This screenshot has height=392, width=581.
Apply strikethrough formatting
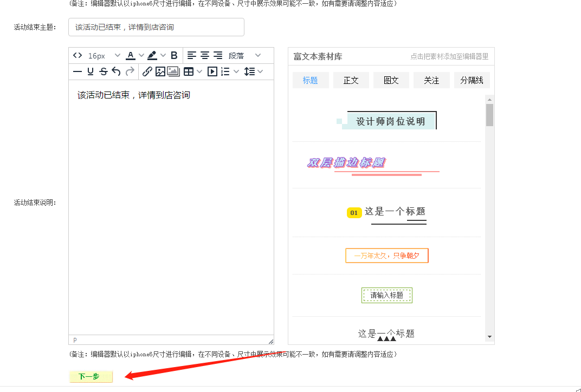point(104,71)
